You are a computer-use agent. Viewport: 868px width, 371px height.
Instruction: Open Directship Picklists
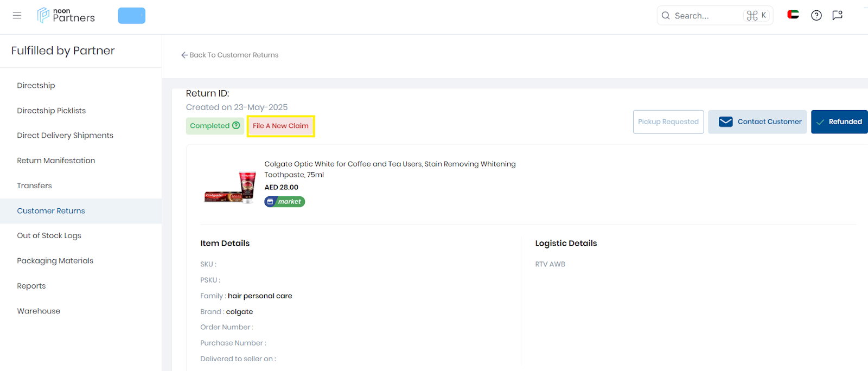click(x=52, y=111)
